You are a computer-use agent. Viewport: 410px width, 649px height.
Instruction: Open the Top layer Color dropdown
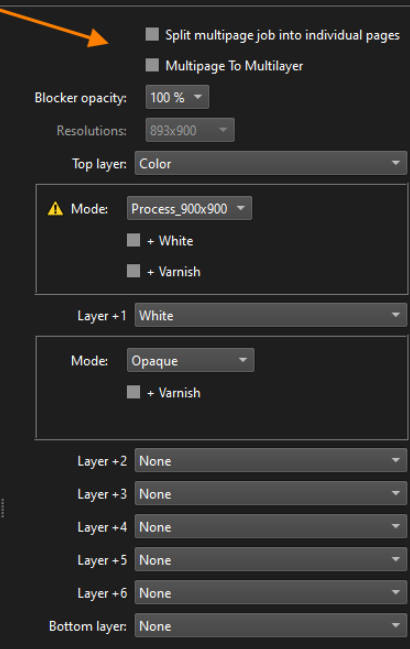[x=271, y=163]
